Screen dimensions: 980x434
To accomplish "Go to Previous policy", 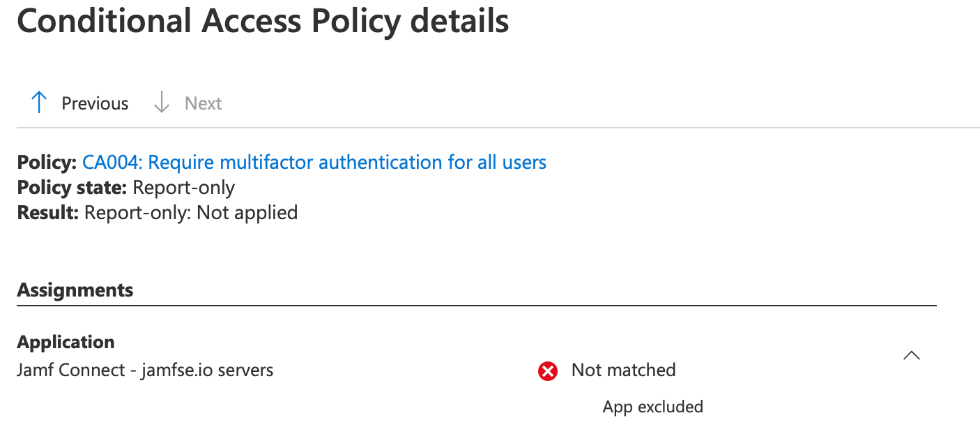I will [x=95, y=103].
